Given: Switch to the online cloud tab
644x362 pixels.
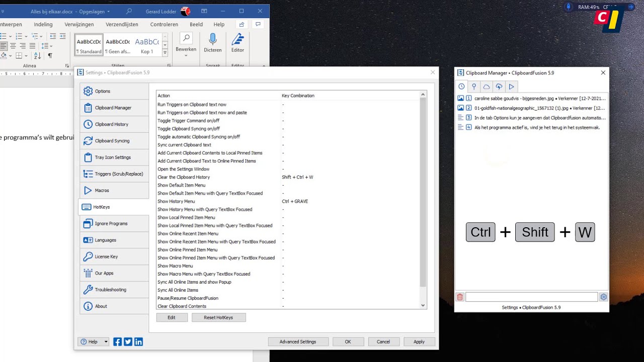Looking at the screenshot, I should point(487,86).
